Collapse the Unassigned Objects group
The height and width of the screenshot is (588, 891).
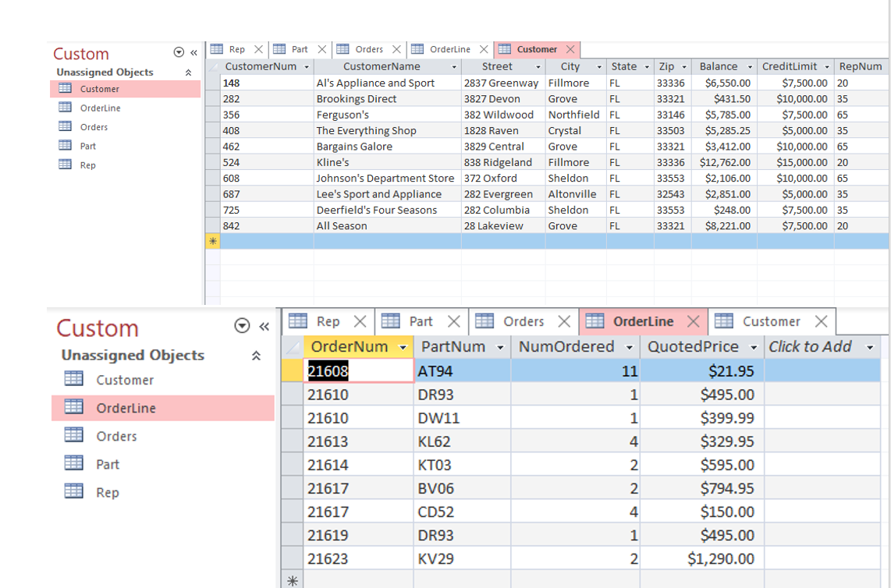(x=187, y=71)
